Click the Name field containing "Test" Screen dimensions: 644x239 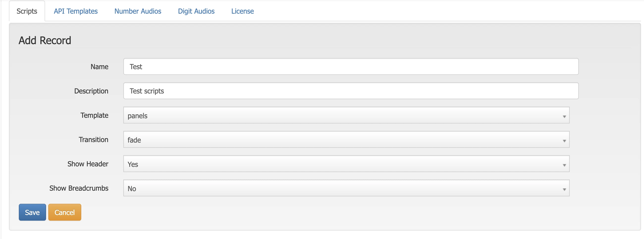coord(350,67)
